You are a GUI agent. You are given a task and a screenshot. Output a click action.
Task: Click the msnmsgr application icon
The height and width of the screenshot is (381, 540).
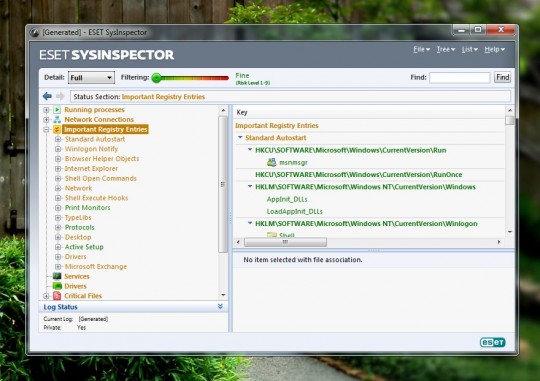[272, 162]
